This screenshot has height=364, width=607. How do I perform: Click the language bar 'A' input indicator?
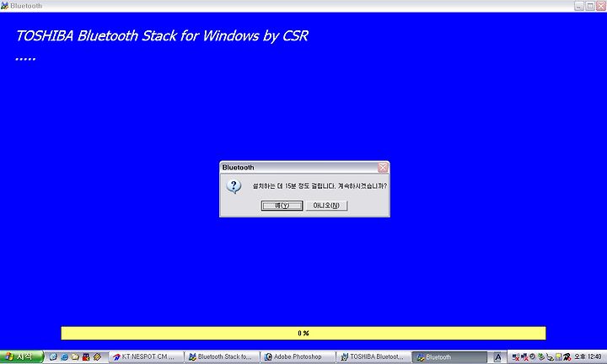(x=497, y=357)
